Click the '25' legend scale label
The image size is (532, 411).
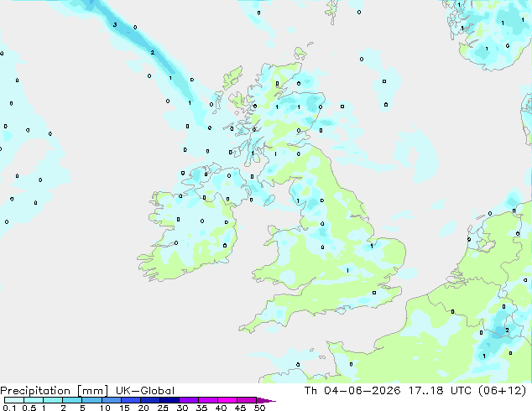click(x=163, y=408)
